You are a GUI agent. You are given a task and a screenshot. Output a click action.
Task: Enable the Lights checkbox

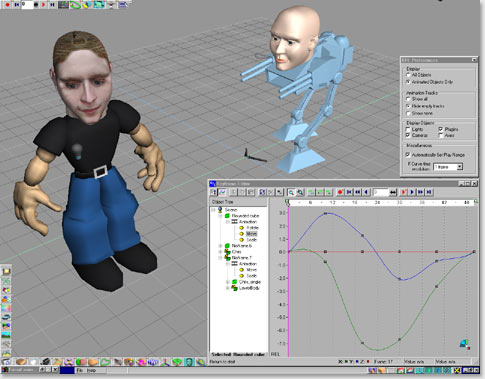408,129
